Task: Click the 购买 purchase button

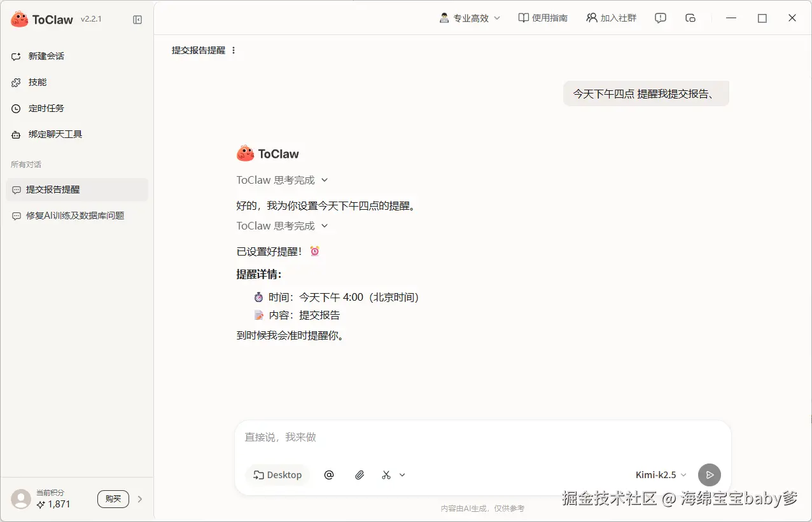Action: point(113,499)
